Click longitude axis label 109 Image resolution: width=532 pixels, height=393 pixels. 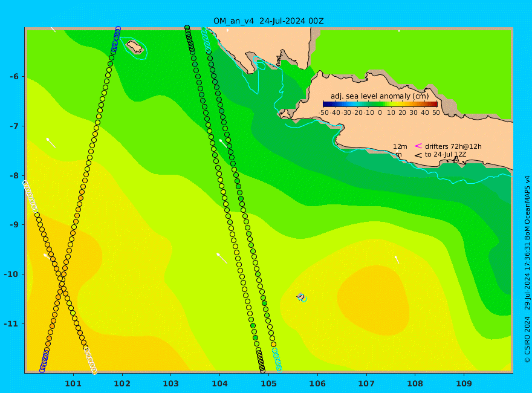pos(464,384)
